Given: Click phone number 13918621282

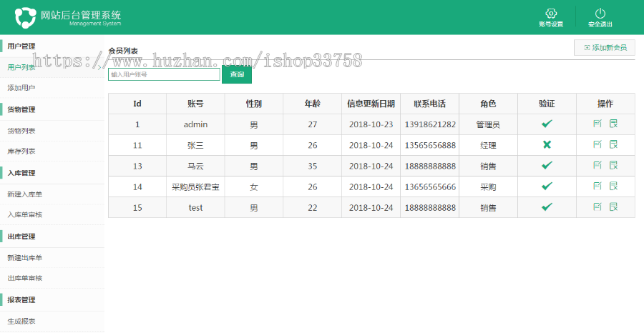Looking at the screenshot, I should [430, 124].
